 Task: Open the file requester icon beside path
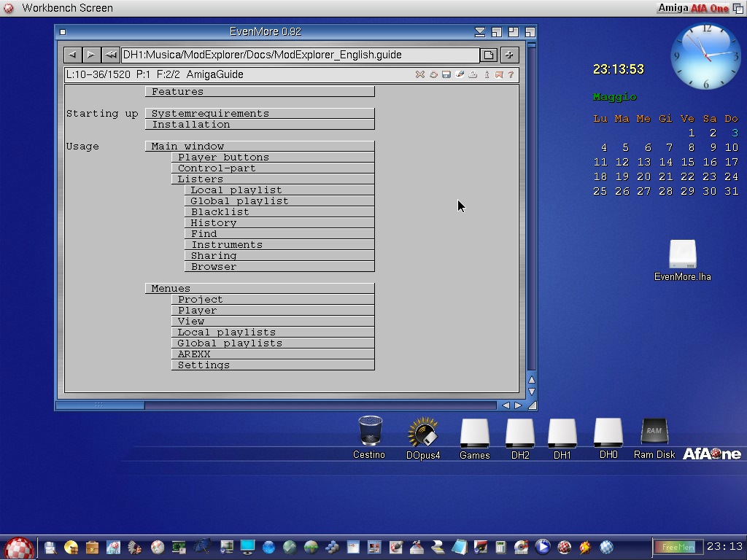pos(489,55)
